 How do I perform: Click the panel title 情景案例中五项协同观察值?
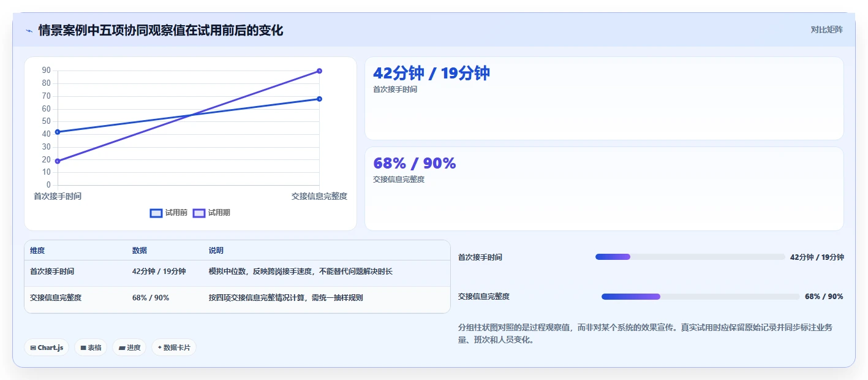coord(161,30)
